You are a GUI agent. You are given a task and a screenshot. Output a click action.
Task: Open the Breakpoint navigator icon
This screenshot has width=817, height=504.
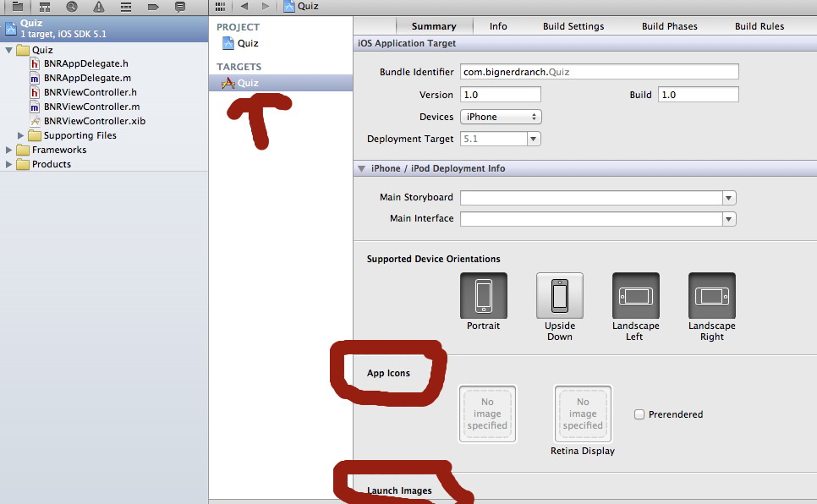click(x=153, y=6)
